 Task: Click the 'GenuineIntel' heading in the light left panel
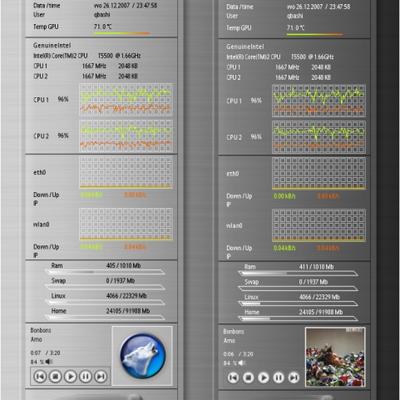coord(52,45)
